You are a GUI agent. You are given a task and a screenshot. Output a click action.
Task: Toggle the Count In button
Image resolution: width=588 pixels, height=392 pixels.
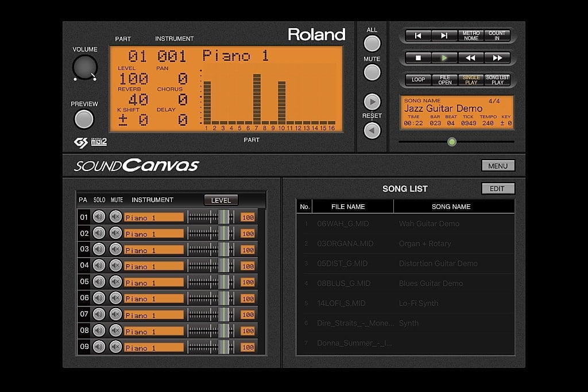[x=497, y=36]
